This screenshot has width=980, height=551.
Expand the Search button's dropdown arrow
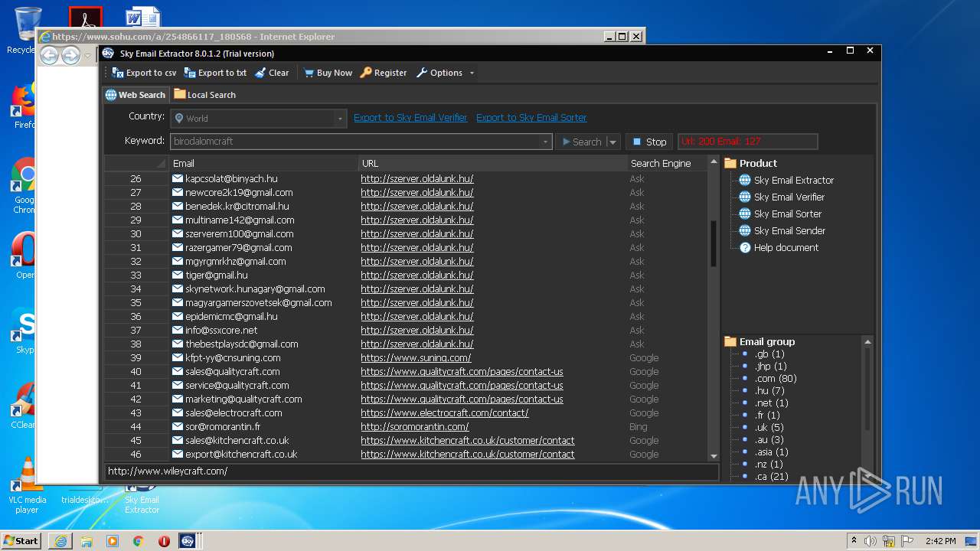[612, 142]
